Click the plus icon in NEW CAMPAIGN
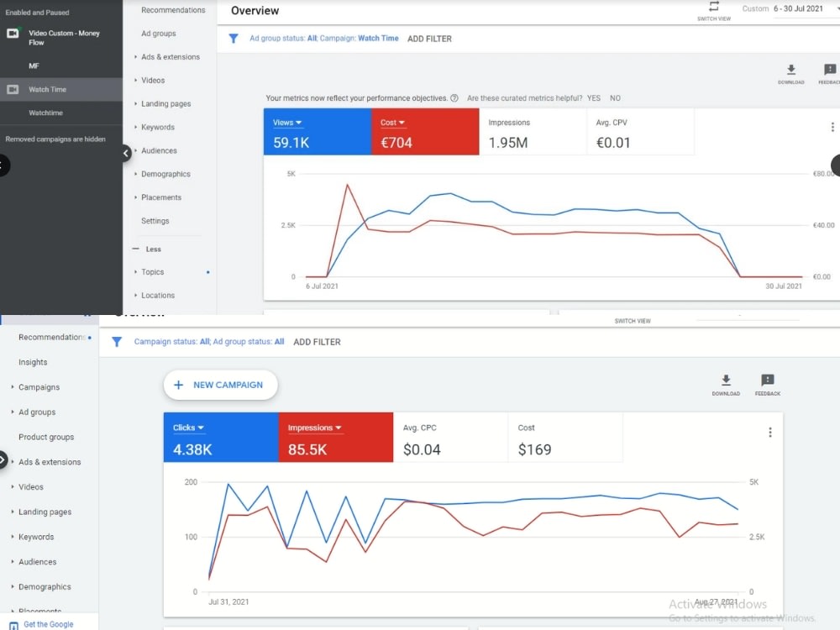Viewport: 840px width, 630px height. 179,385
